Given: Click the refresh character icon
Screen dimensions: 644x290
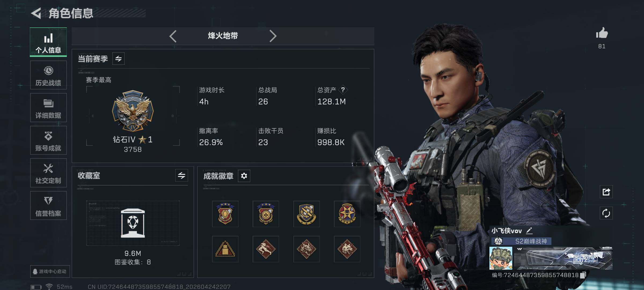Looking at the screenshot, I should tap(606, 213).
